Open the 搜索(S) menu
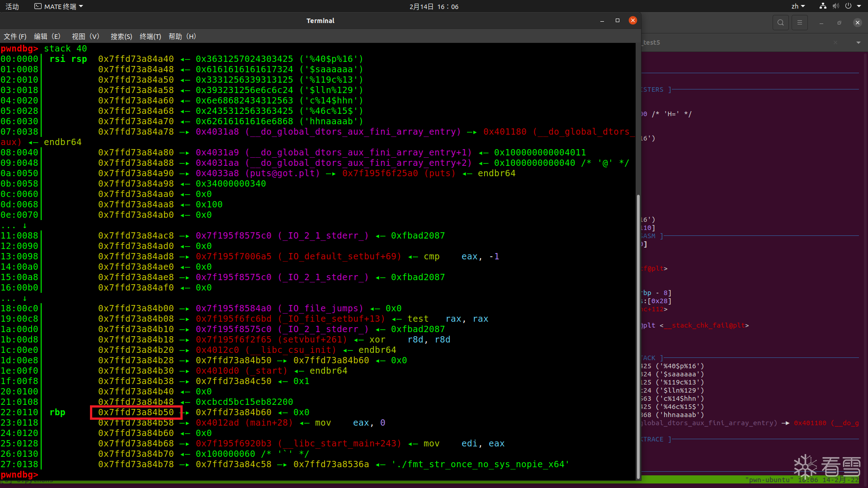The width and height of the screenshot is (868, 488). click(121, 37)
